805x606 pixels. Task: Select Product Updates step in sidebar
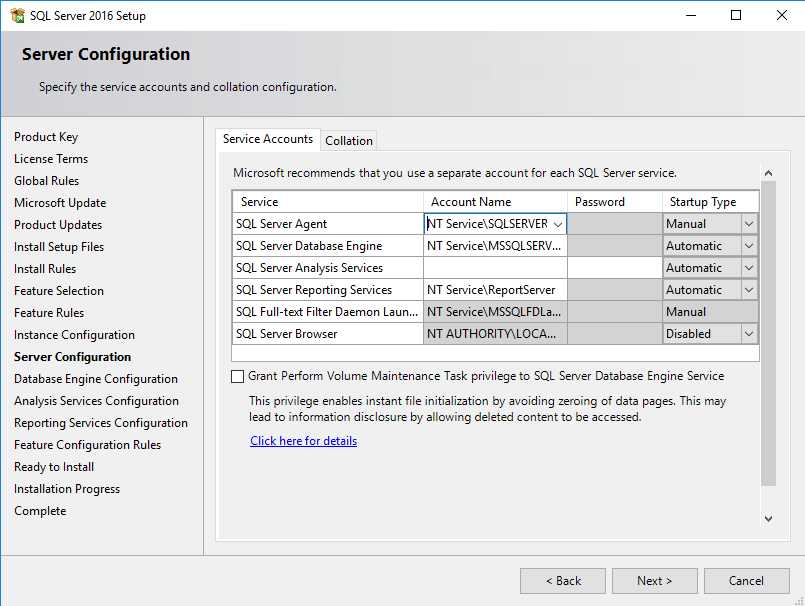tap(58, 225)
